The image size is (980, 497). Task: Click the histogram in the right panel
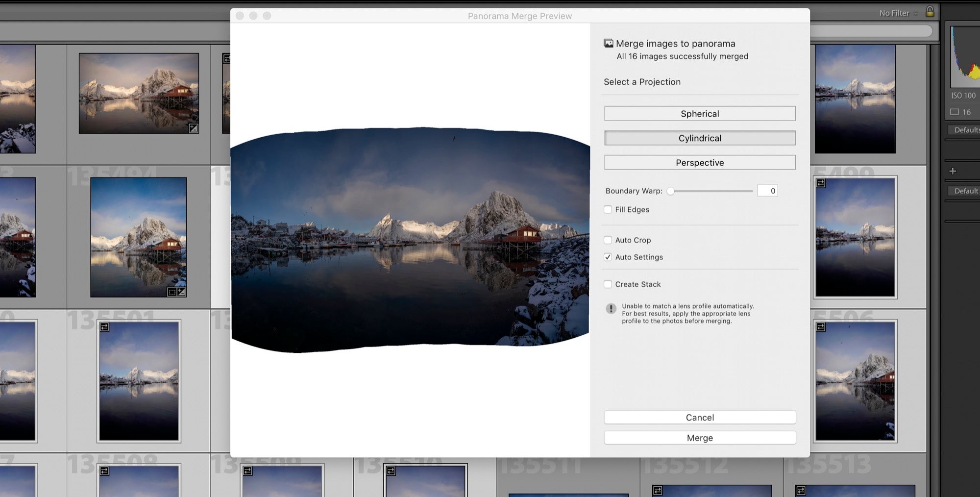click(x=965, y=56)
